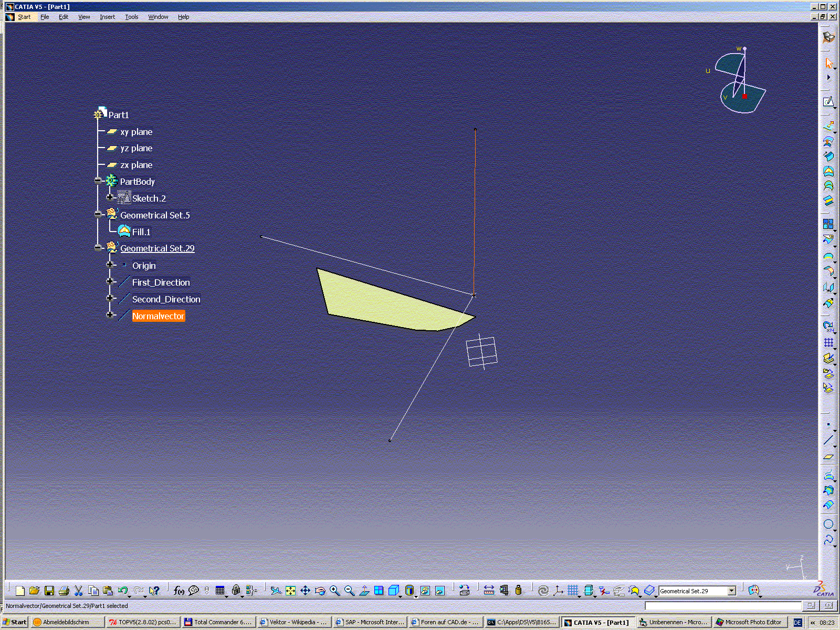The width and height of the screenshot is (840, 630).
Task: Click the Paste clipboard icon
Action: pos(108,591)
